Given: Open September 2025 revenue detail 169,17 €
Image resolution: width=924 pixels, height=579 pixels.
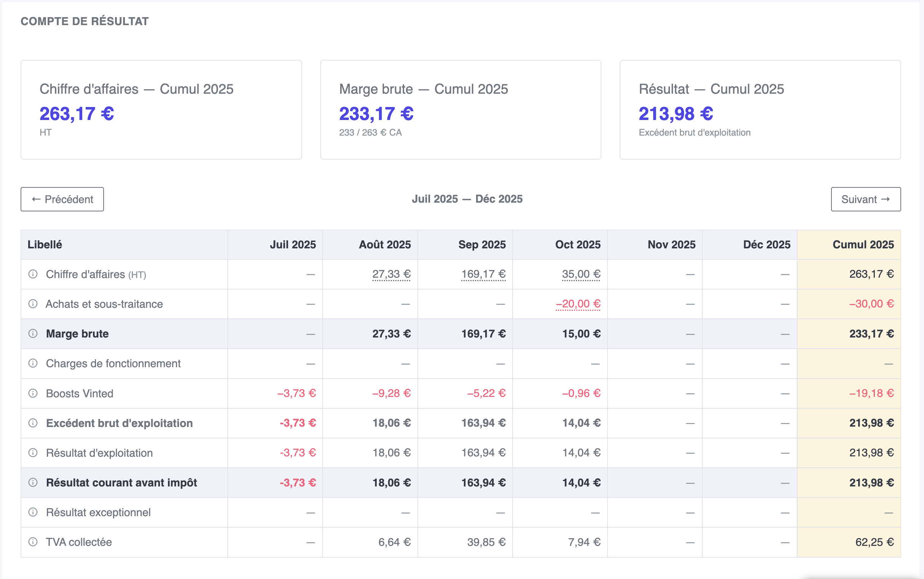Looking at the screenshot, I should [x=483, y=274].
